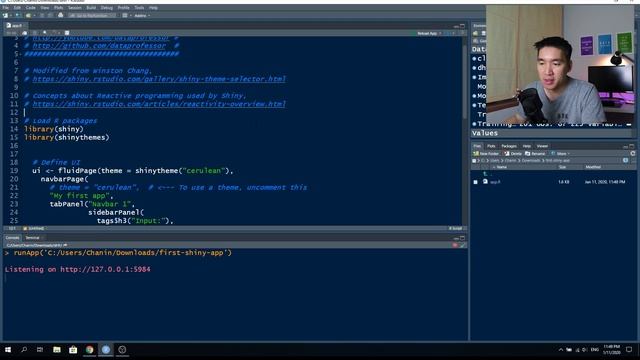
Task: Sort files by the Modified column header
Action: pos(593,167)
